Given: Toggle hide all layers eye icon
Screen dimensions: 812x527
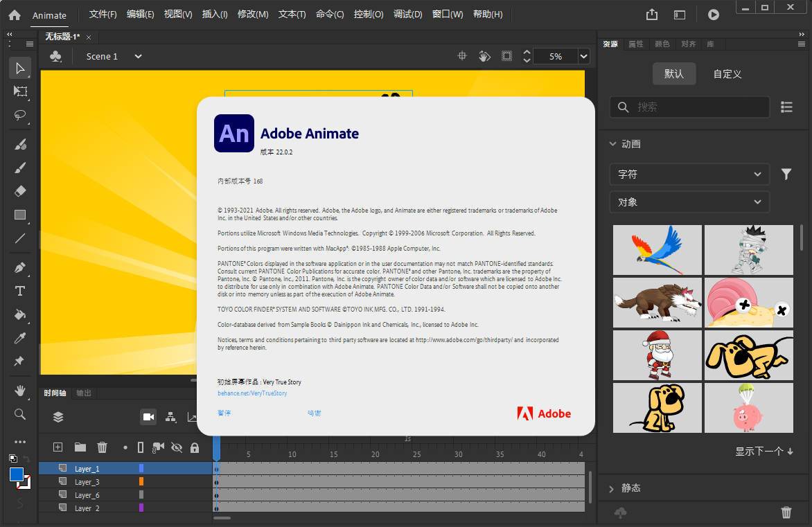Looking at the screenshot, I should point(177,447).
